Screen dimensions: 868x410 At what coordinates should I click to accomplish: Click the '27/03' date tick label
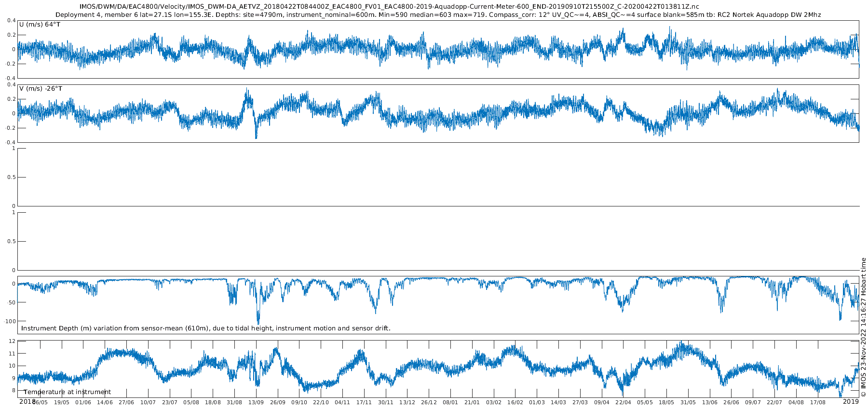pos(580,402)
